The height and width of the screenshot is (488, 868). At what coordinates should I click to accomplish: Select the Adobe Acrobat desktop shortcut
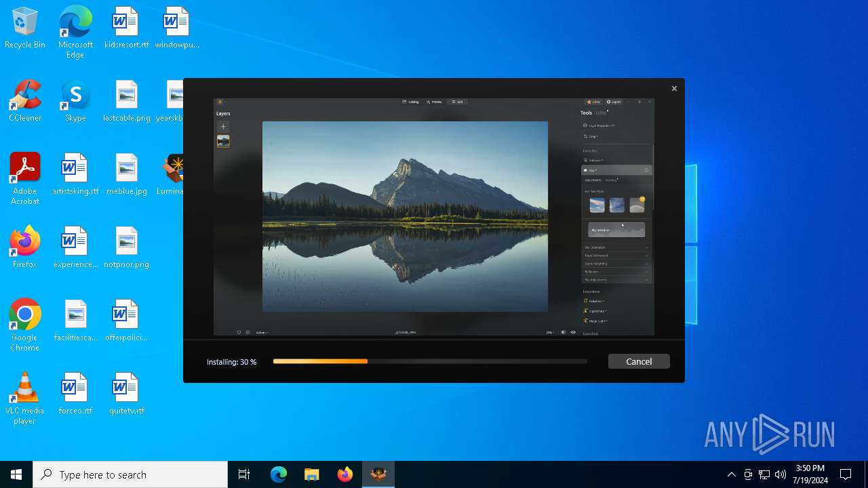pyautogui.click(x=25, y=180)
